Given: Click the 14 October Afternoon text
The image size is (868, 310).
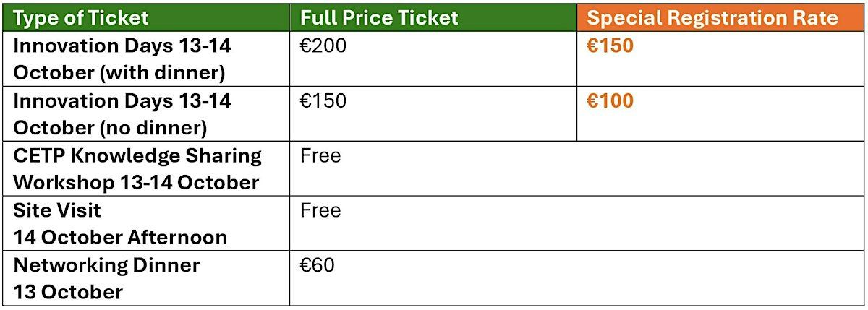Looking at the screenshot, I should (x=120, y=237).
